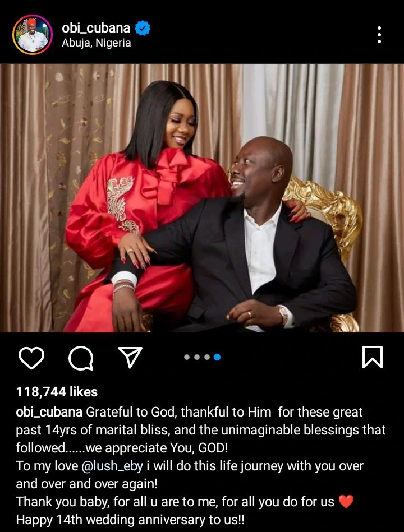This screenshot has height=532, width=404.
Task: Open the Abuja, Nigeria location page
Action: click(97, 43)
